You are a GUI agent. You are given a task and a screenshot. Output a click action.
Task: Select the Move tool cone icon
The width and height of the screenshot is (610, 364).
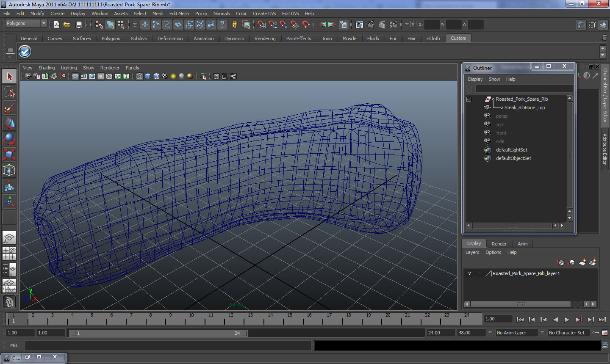[x=9, y=123]
